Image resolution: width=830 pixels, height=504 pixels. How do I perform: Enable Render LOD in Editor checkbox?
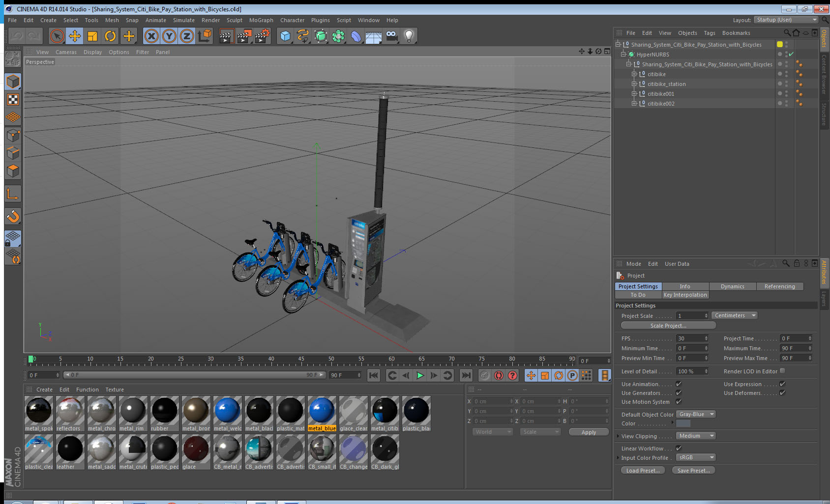[782, 371]
